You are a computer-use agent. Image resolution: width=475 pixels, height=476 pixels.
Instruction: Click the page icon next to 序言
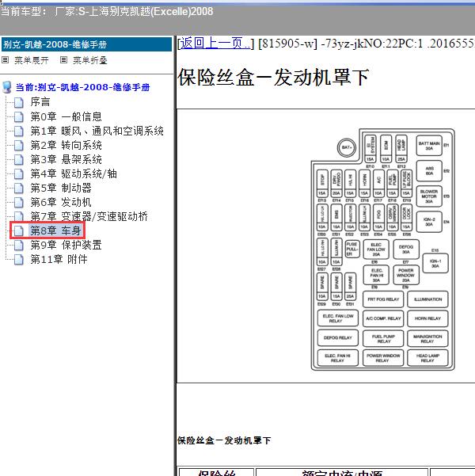click(19, 103)
